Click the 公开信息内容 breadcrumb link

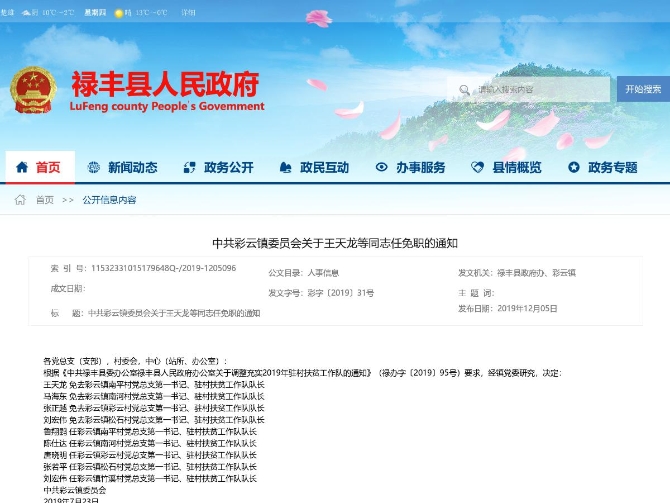109,200
